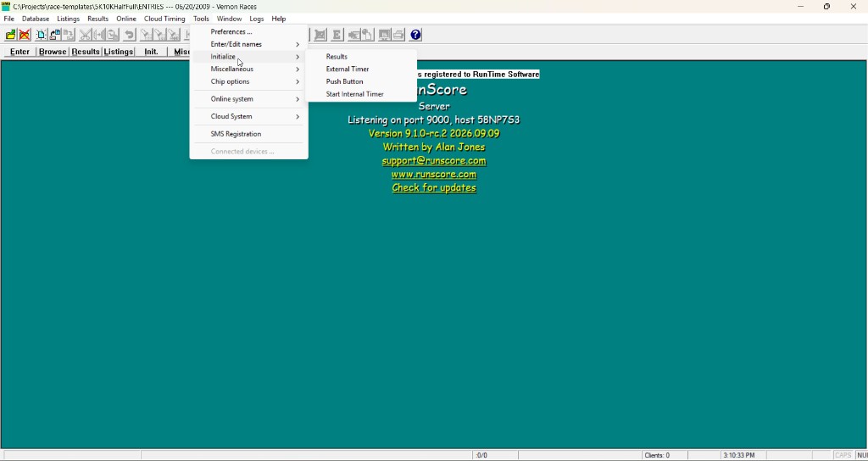Open help with the blue question mark icon
The width and height of the screenshot is (868, 461).
(x=415, y=35)
